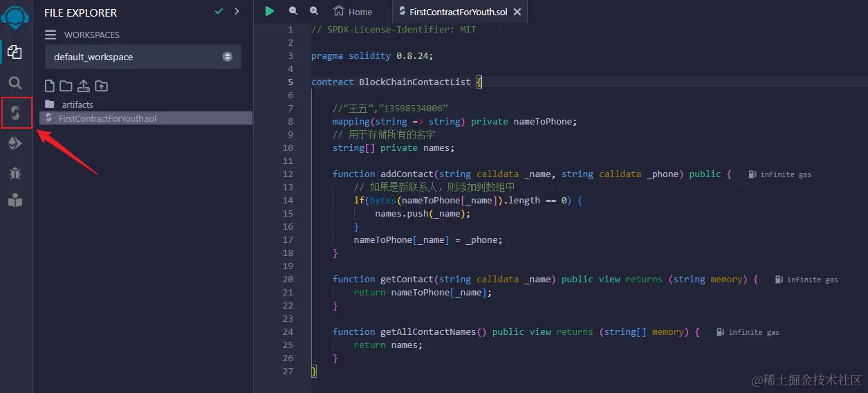The image size is (868, 393).
Task: Click the gas icon beside getAllContactNames
Action: coord(721,332)
